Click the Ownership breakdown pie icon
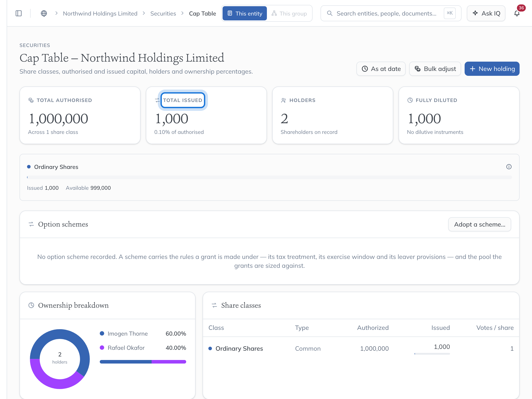 tap(31, 305)
